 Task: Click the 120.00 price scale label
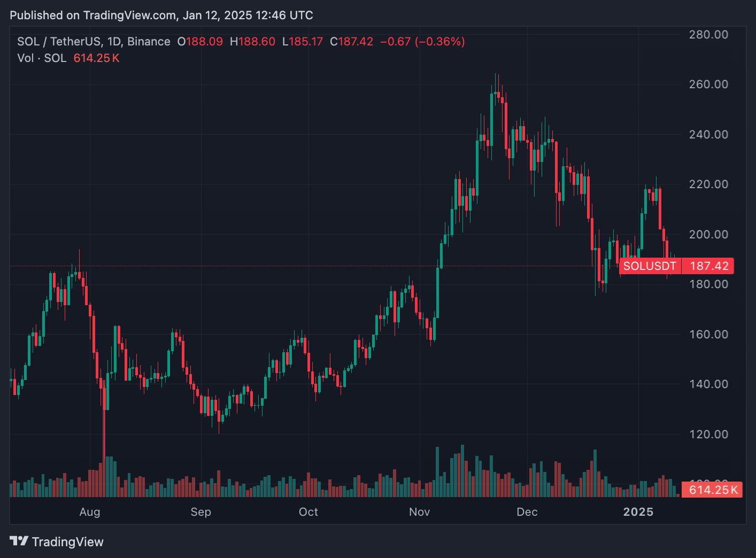[x=708, y=435]
